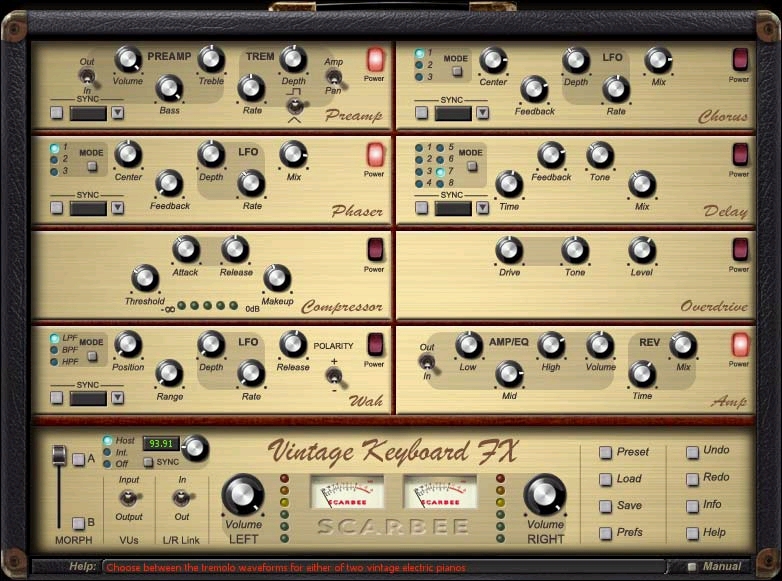This screenshot has height=581, width=782.
Task: Click the Phaser Mix knob
Action: [x=293, y=155]
